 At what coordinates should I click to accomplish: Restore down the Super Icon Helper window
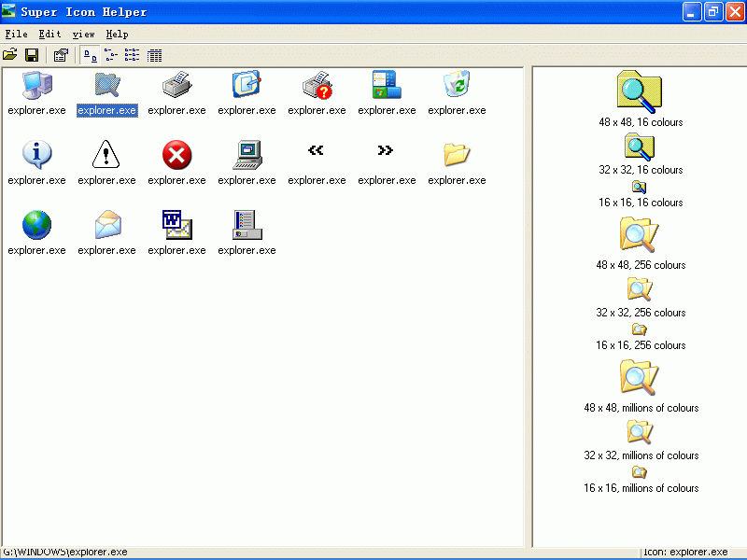point(713,12)
